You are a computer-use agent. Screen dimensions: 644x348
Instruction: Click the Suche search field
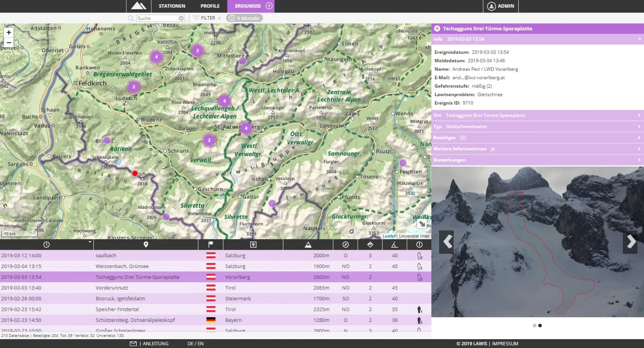[x=157, y=18]
